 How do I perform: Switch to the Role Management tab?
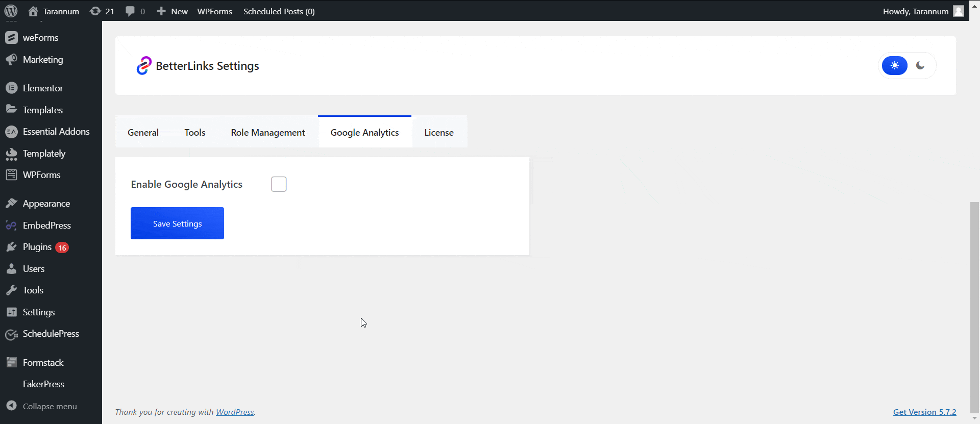coord(267,132)
